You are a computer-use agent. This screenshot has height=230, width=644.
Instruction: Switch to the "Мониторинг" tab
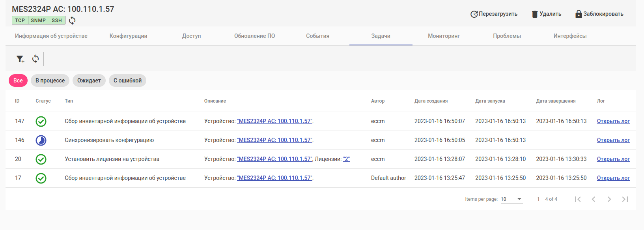coord(444,36)
